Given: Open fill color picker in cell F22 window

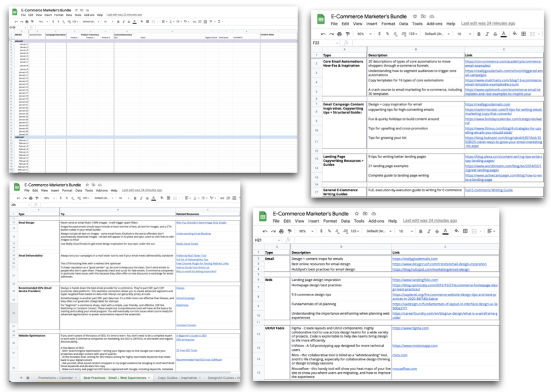Looking at the screenshot, I should pyautogui.click(x=514, y=34).
